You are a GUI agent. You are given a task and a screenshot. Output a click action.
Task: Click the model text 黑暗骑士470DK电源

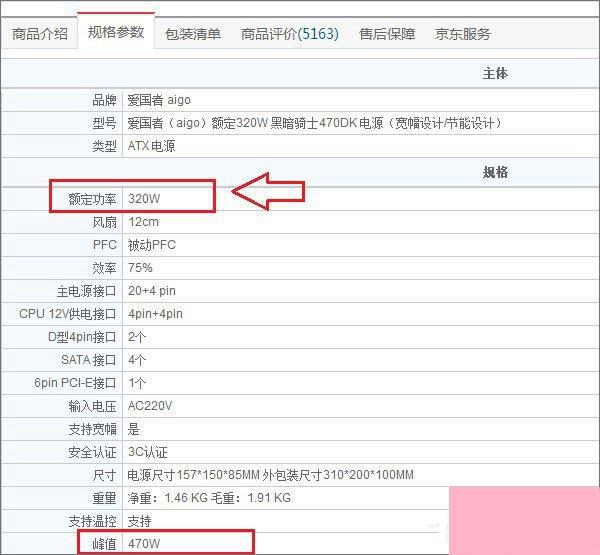[327, 123]
